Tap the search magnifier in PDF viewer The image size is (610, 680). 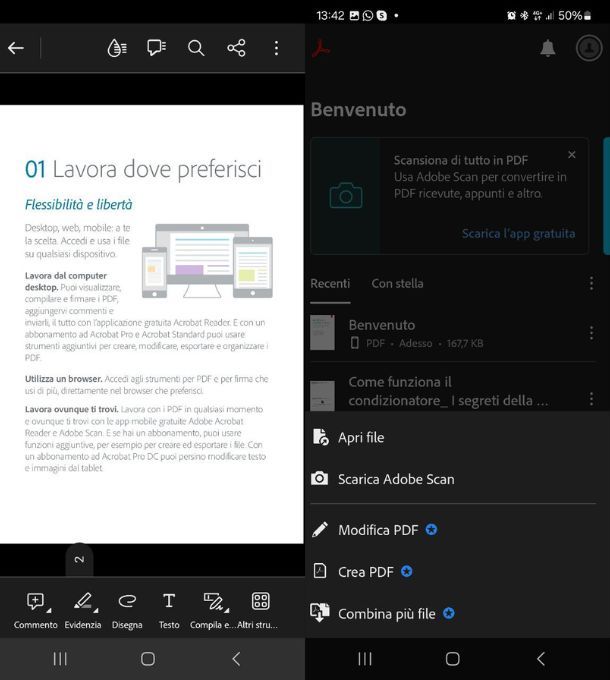[196, 48]
